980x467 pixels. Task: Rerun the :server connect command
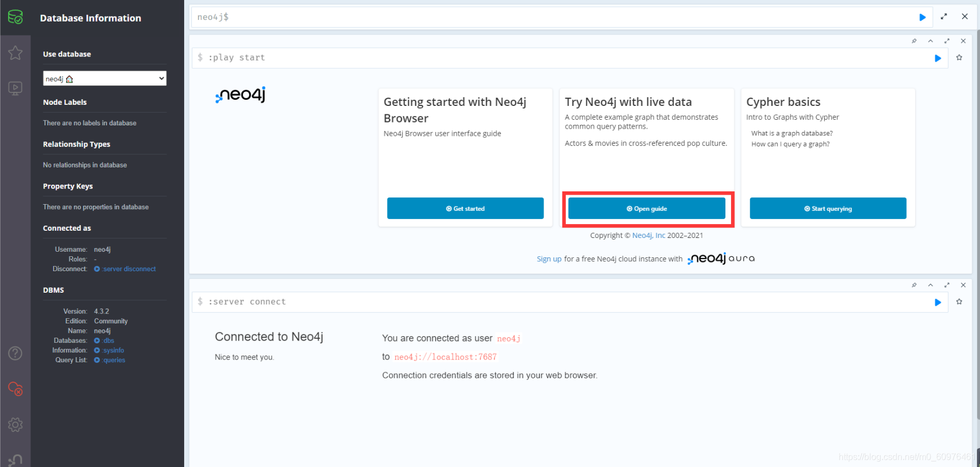point(938,302)
